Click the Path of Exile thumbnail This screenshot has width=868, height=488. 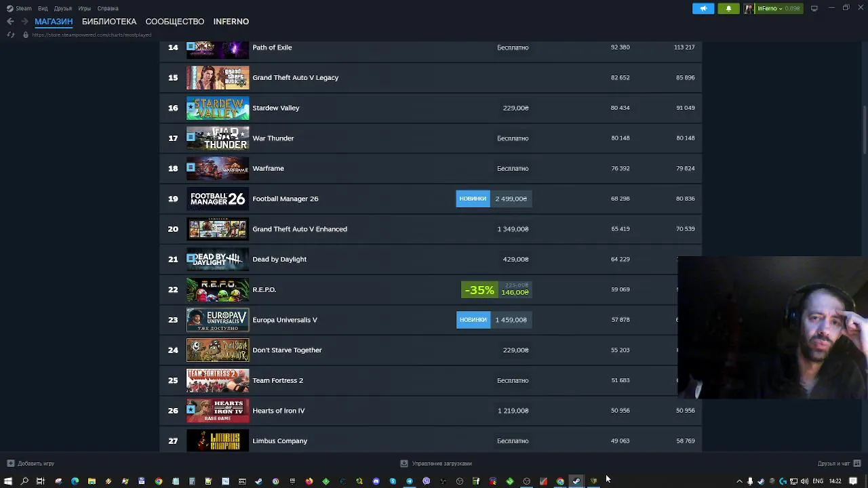[x=218, y=49]
